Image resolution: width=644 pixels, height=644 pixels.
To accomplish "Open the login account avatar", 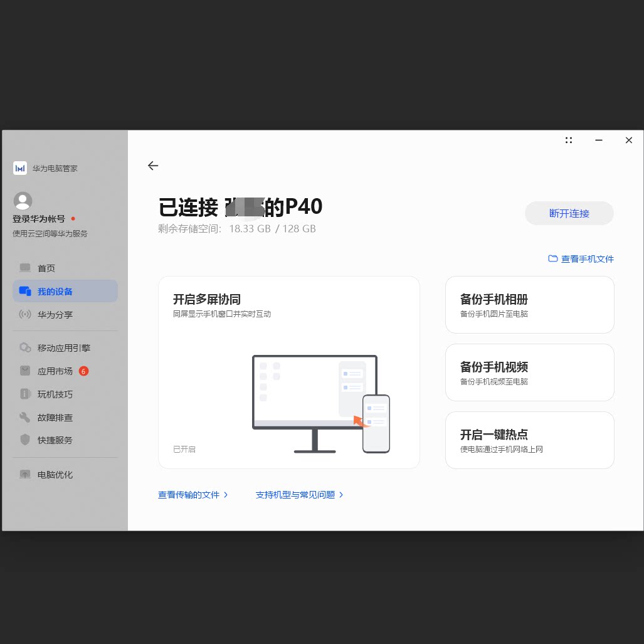I will point(23,201).
